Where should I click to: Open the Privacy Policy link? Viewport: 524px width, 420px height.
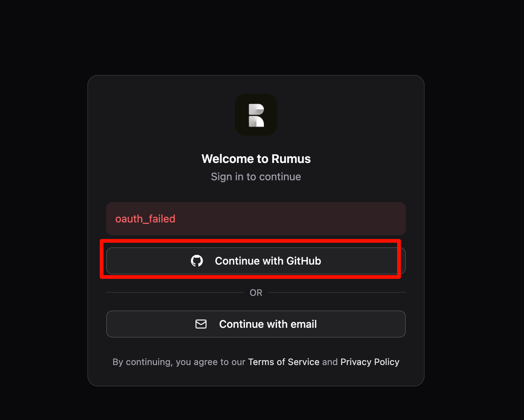370,362
